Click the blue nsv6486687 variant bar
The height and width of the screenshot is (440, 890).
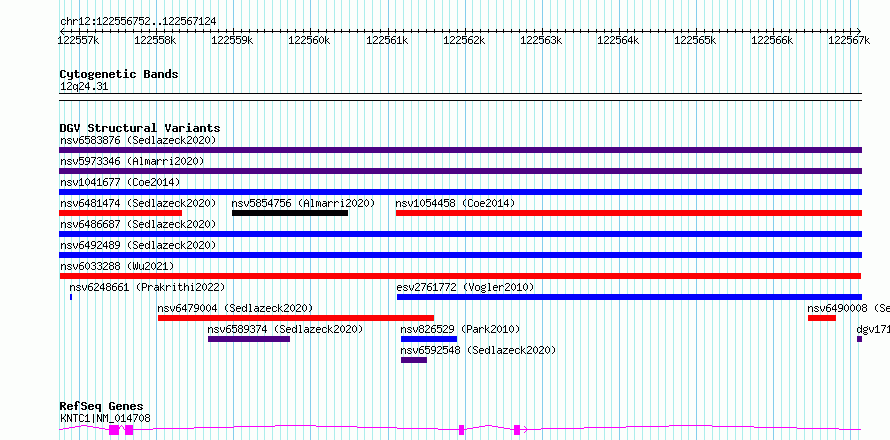click(x=460, y=234)
